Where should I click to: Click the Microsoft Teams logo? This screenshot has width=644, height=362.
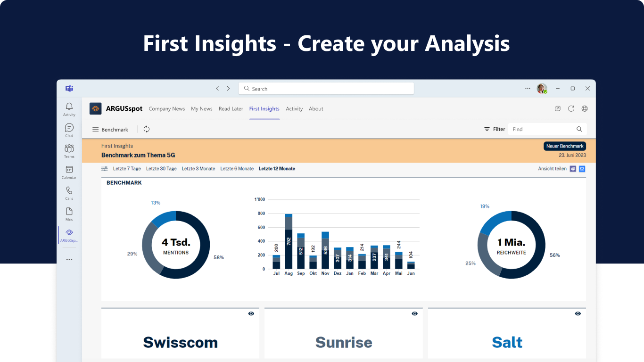pyautogui.click(x=69, y=89)
